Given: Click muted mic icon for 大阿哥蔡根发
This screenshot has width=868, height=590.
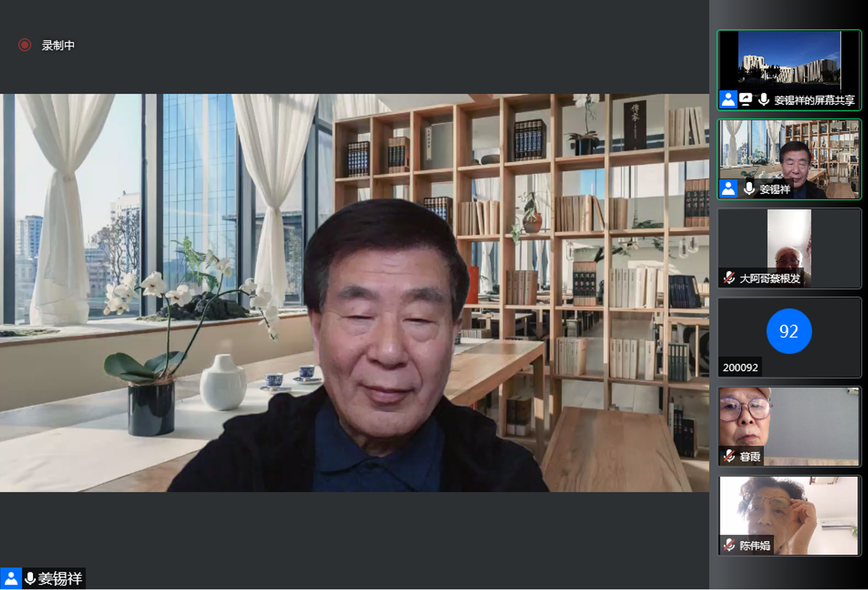Looking at the screenshot, I should coord(729,278).
